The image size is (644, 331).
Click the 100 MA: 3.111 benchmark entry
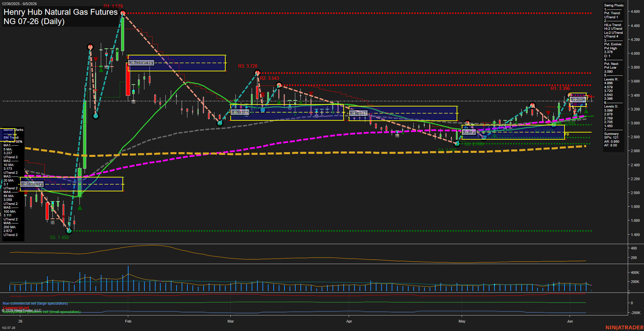click(9, 213)
